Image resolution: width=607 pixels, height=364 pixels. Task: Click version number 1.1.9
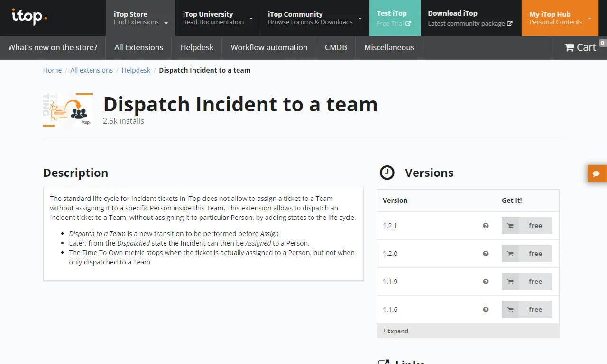(x=390, y=282)
